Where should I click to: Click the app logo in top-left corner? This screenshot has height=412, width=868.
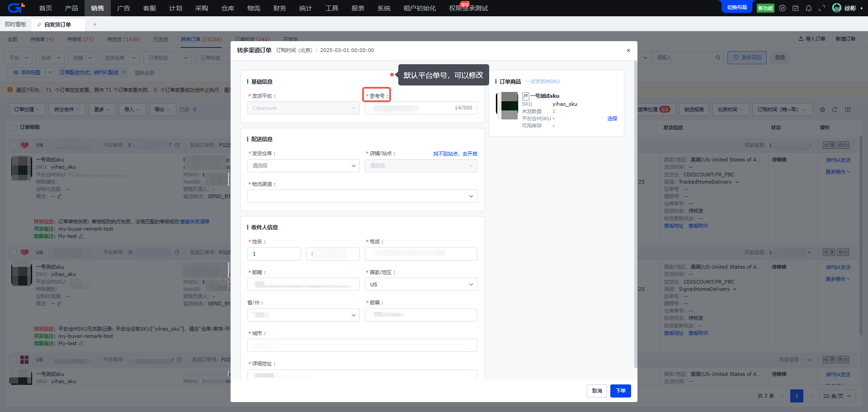point(16,8)
